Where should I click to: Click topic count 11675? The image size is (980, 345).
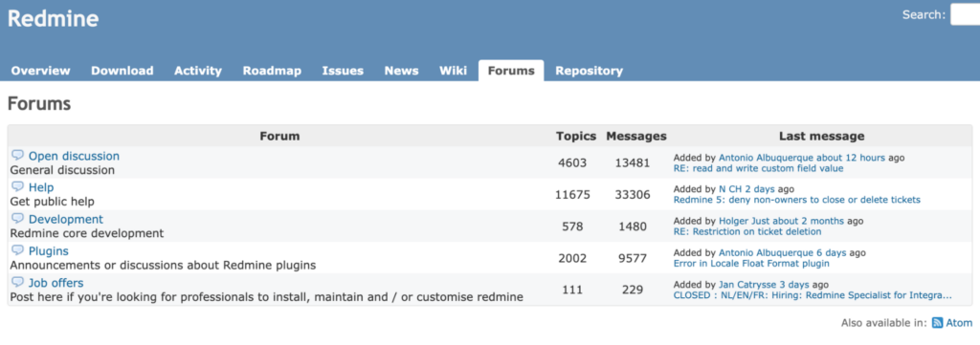coord(572,195)
